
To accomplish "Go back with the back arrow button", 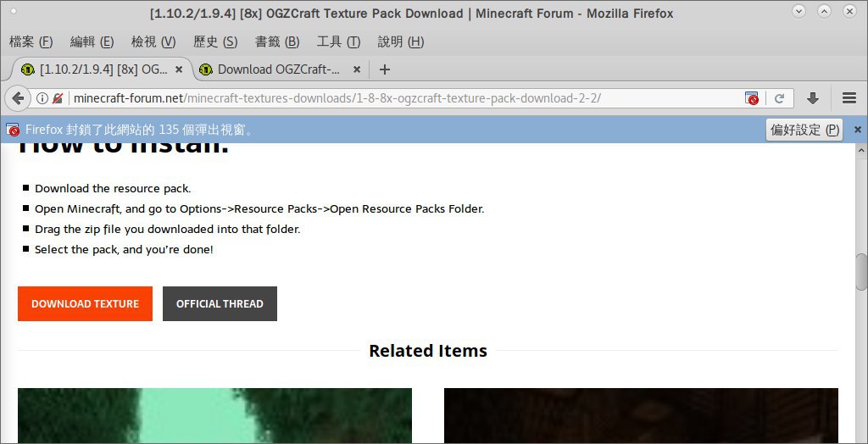I will click(x=18, y=98).
